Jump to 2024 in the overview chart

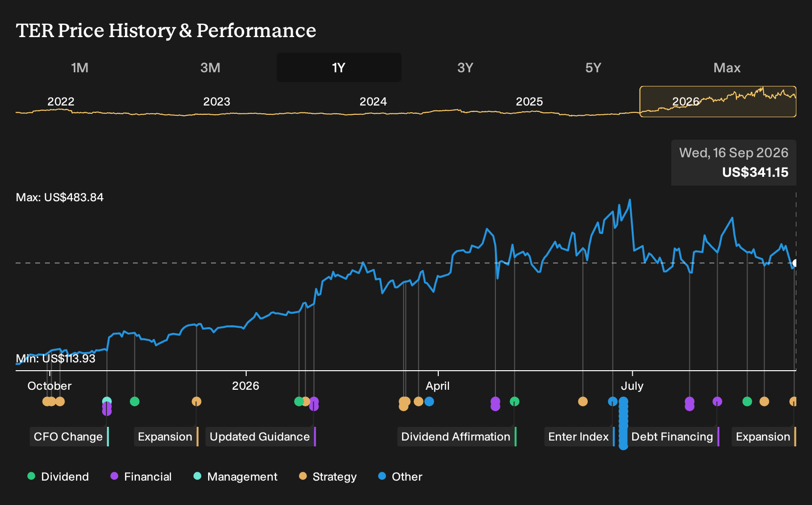[373, 102]
